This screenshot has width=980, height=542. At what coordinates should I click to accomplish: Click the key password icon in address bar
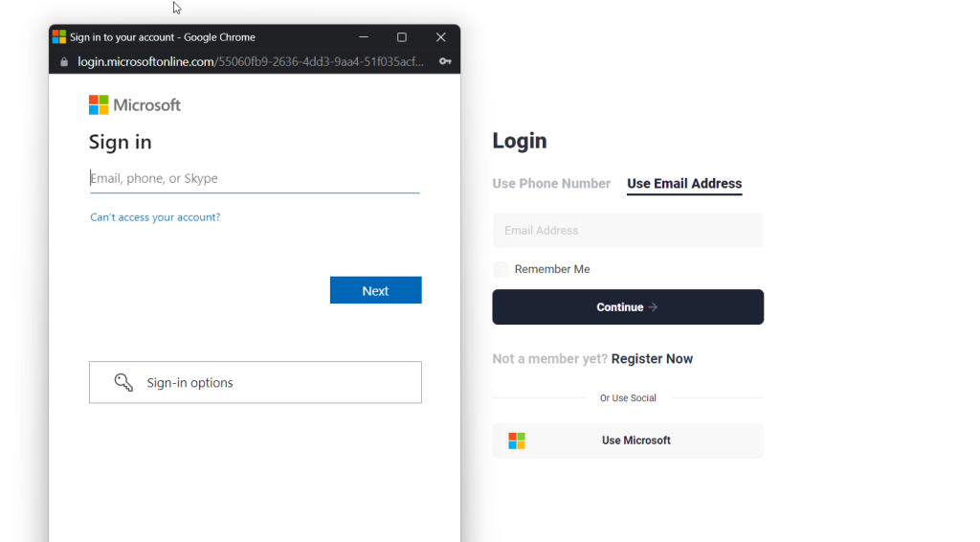click(445, 61)
